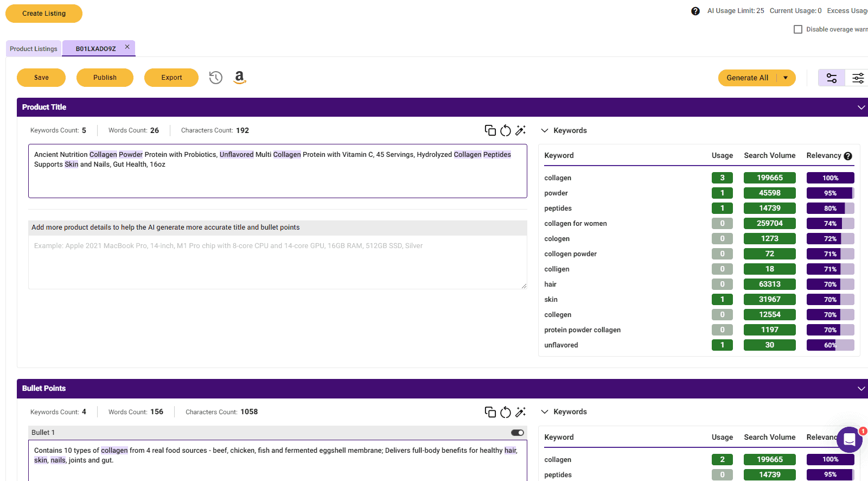Collapse Bullet Points Keywords panel
The width and height of the screenshot is (868, 481).
(545, 412)
